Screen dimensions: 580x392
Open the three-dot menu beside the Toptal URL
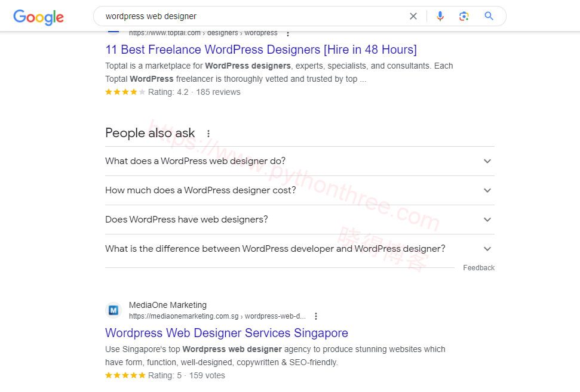(288, 33)
